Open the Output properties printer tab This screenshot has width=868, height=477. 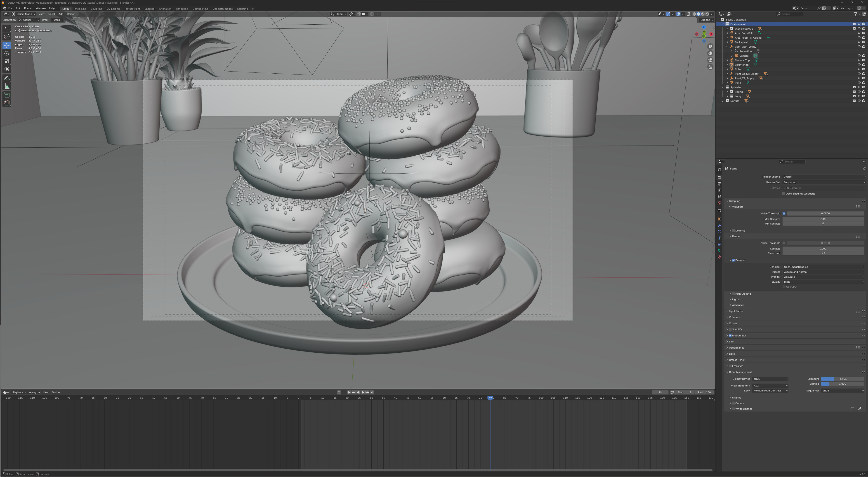pos(719,184)
